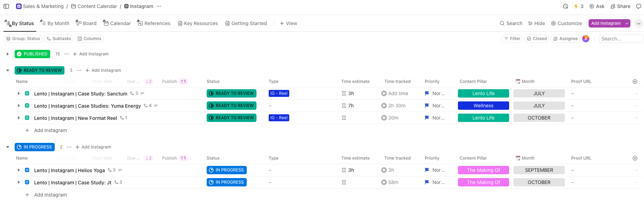The width and height of the screenshot is (644, 207).
Task: Switch to the Board view tab
Action: pos(86,23)
